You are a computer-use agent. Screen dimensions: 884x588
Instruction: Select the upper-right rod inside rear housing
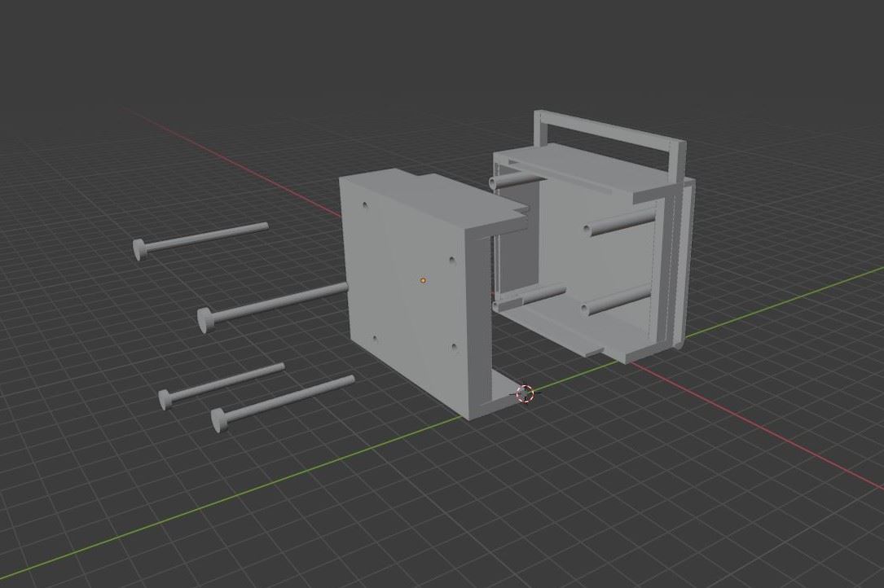pyautogui.click(x=619, y=223)
